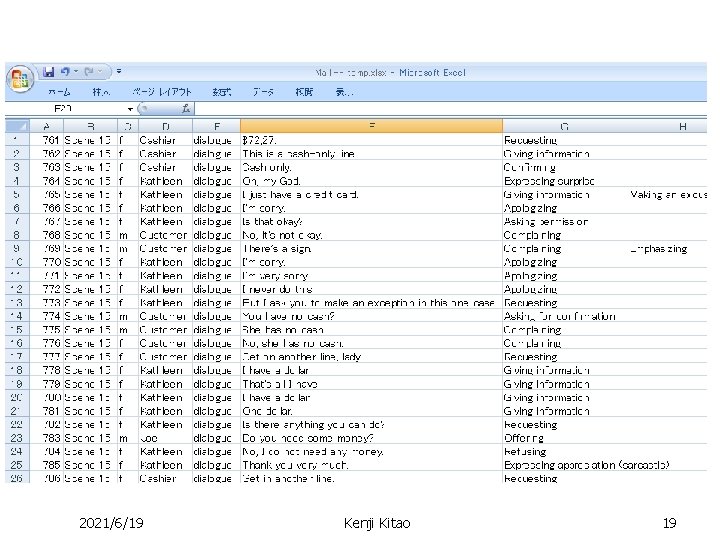720x540 pixels.
Task: Select row header 8
Action: tap(17, 235)
